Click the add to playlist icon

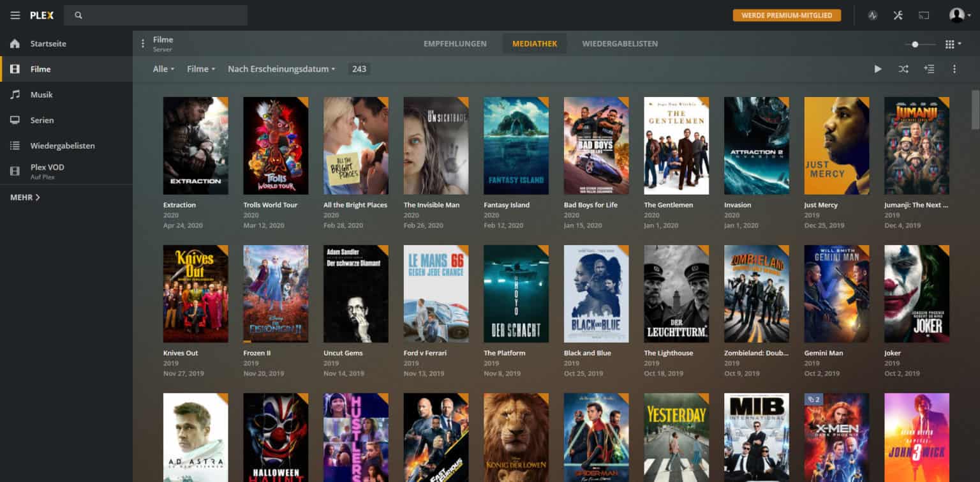[929, 69]
